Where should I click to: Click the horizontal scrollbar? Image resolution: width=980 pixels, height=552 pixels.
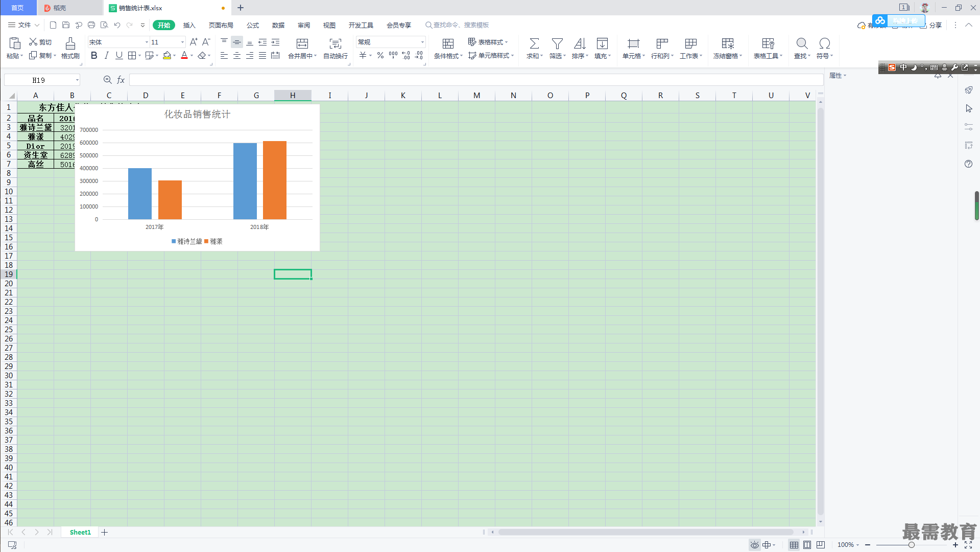646,532
